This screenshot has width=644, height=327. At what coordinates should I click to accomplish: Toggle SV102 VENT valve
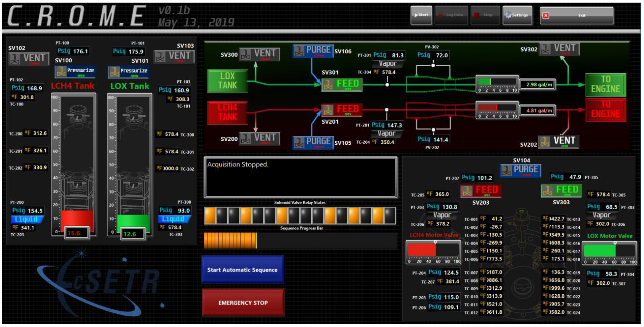point(29,59)
